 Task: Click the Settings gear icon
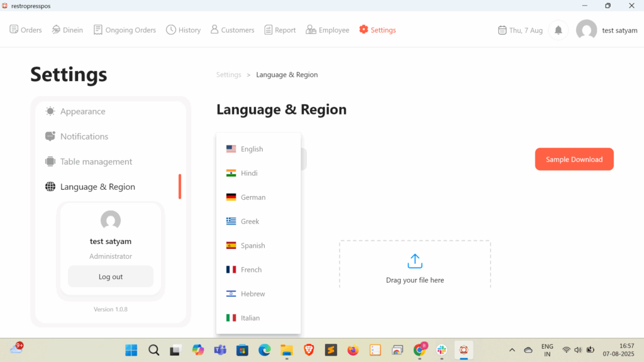pyautogui.click(x=364, y=30)
